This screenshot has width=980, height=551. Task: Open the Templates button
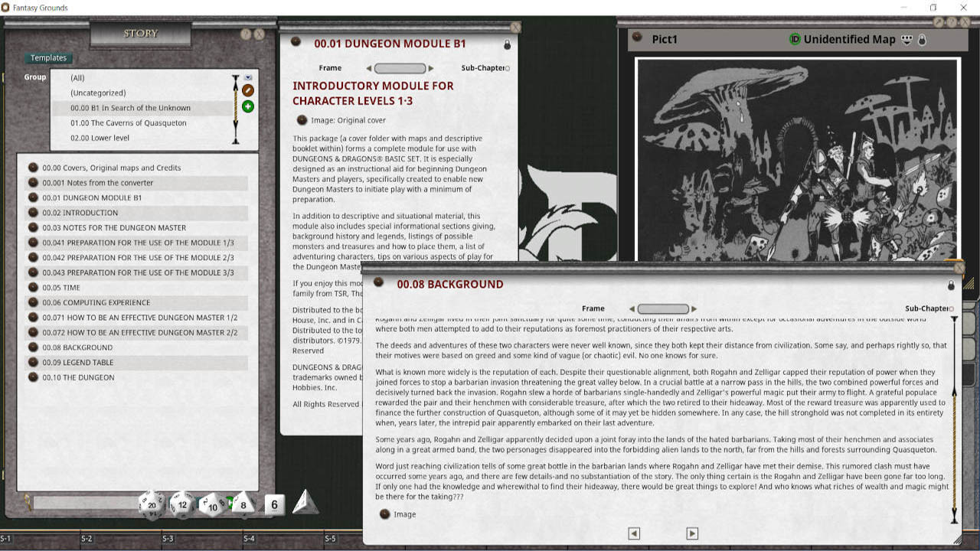click(x=49, y=58)
